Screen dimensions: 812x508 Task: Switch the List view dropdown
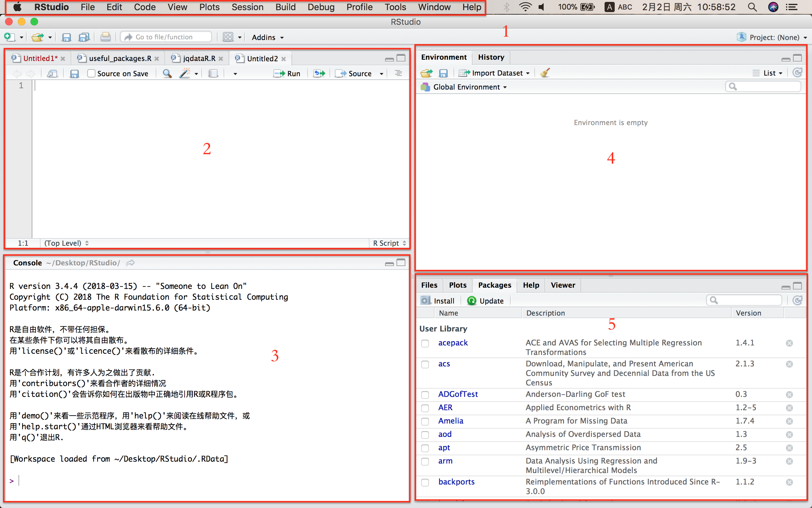(x=767, y=73)
